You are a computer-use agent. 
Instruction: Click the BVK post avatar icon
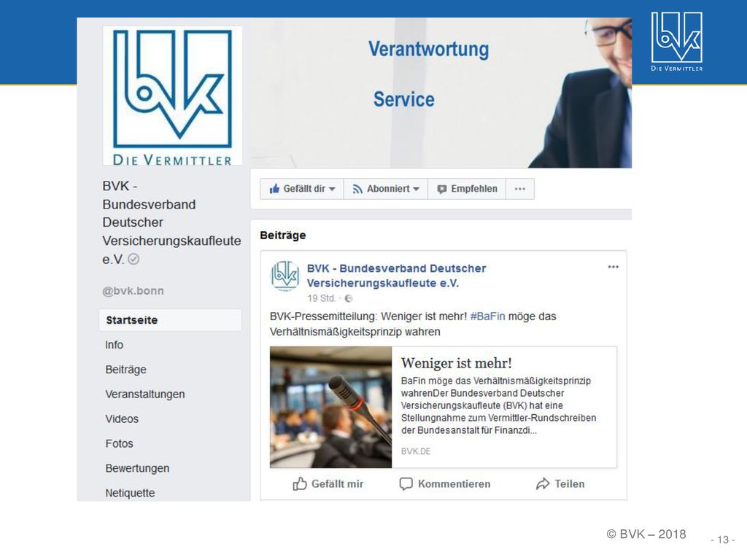[x=285, y=275]
